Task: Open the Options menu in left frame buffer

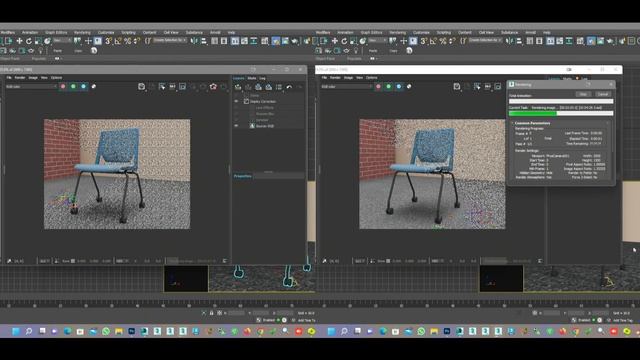Action: tap(56, 78)
